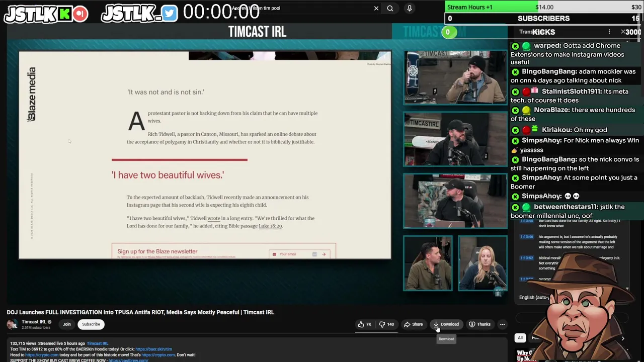Open transcript panel three-dot options

[609, 32]
